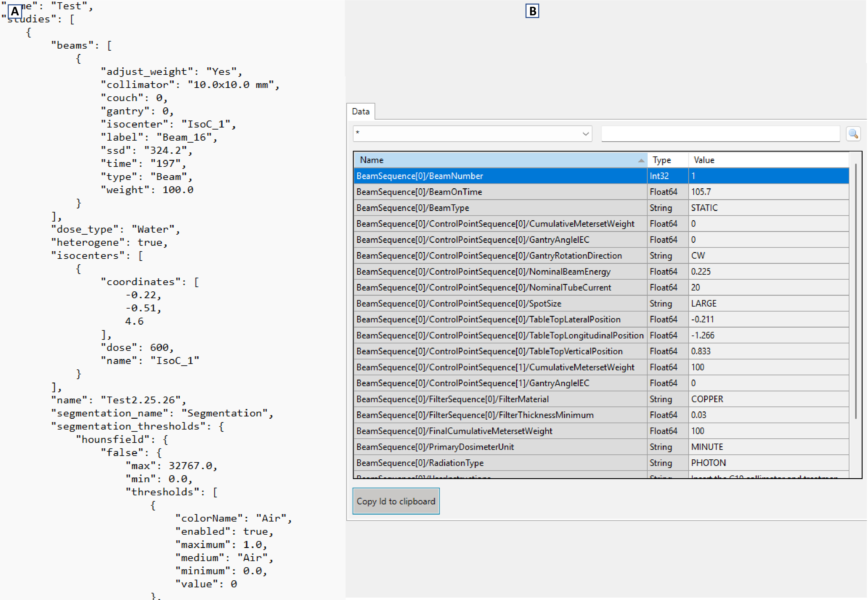
Task: Select the FinalCumulativeMetersetWeight row
Action: [601, 431]
